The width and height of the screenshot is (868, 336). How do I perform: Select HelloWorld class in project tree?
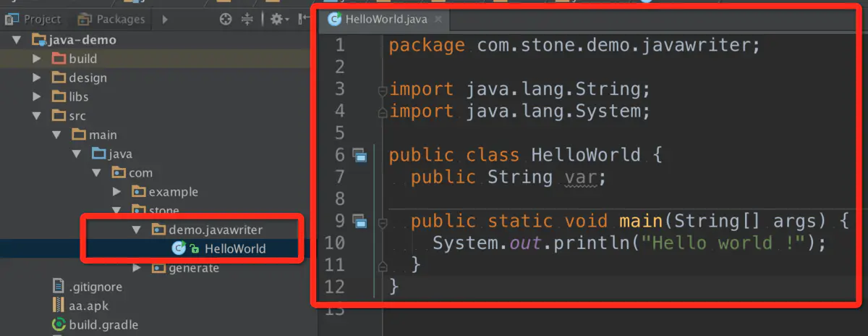235,248
